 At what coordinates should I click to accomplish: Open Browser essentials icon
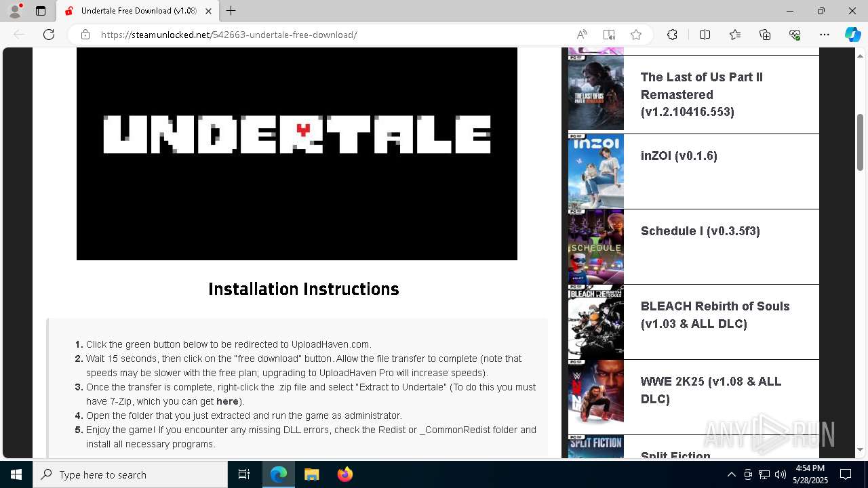795,35
